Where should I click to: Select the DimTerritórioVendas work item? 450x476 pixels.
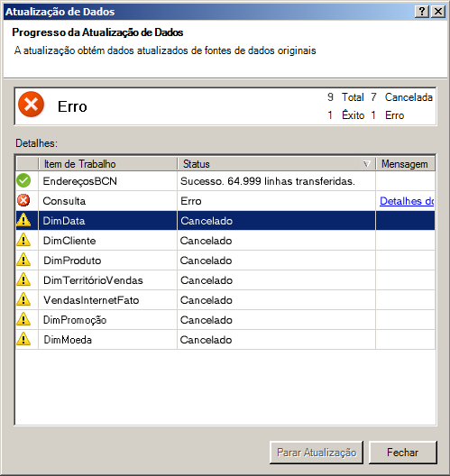click(x=93, y=280)
